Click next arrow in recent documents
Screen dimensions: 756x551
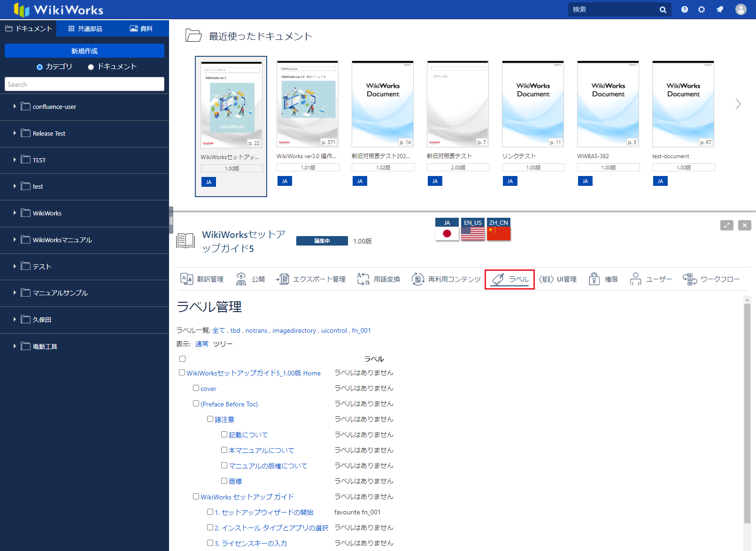(738, 104)
